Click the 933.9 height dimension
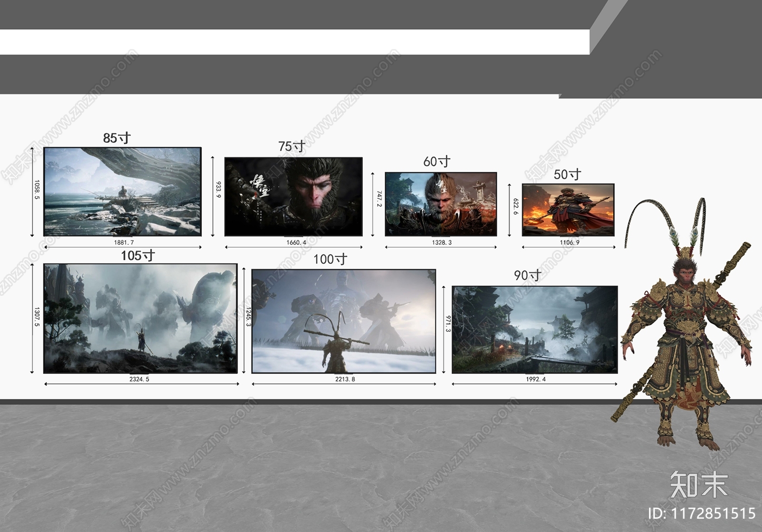Screen dimensions: 762x532 pos(219,189)
